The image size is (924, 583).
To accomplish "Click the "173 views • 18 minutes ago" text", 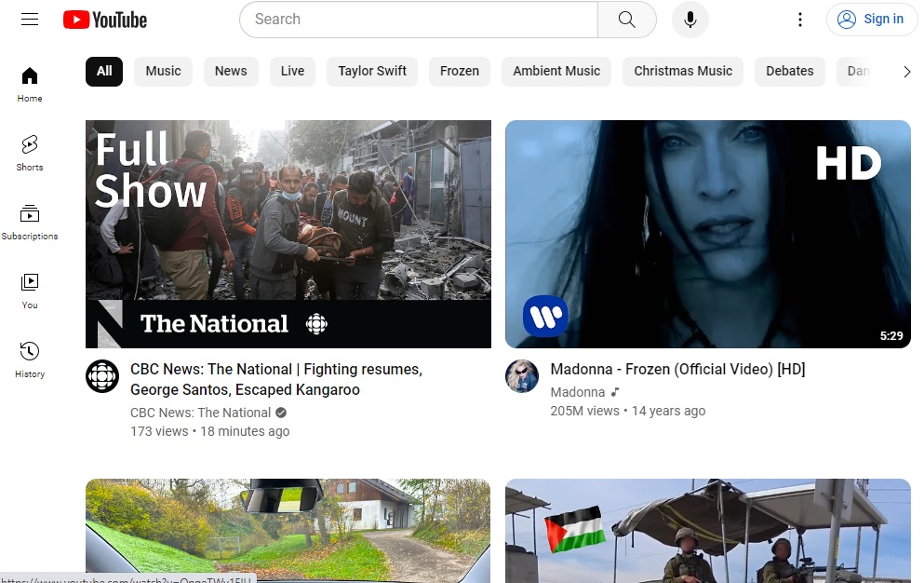I will click(209, 431).
